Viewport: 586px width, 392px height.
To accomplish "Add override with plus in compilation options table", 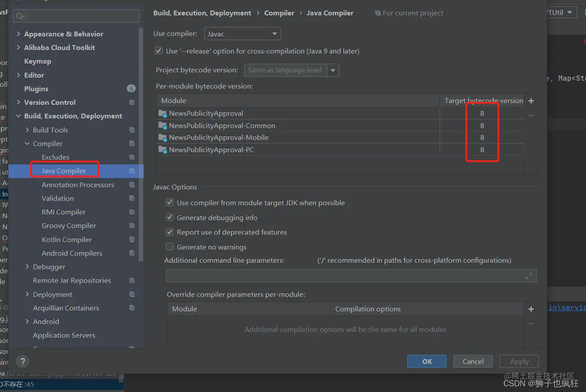I will coord(531,309).
